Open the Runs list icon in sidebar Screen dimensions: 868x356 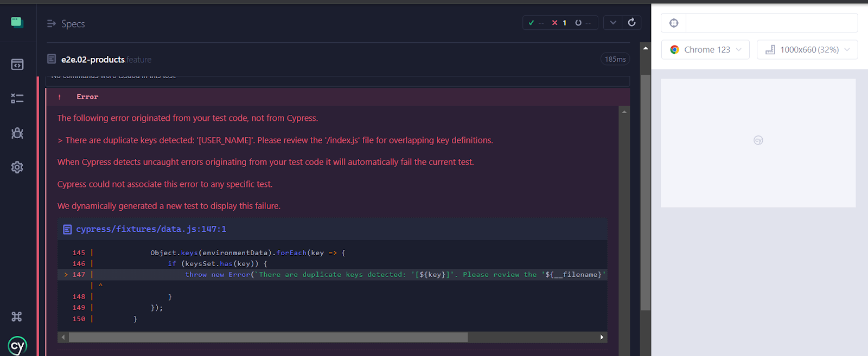(17, 98)
